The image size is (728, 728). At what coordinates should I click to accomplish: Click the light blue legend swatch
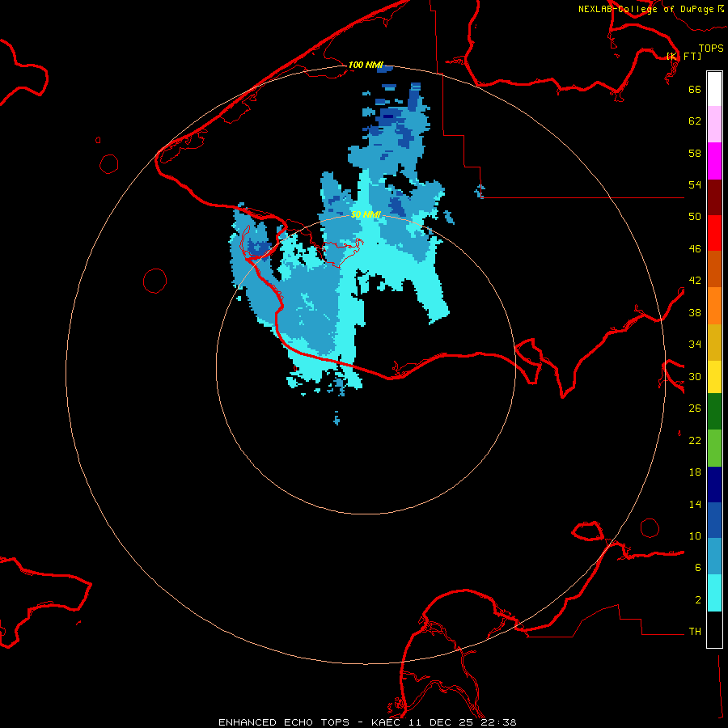[714, 557]
